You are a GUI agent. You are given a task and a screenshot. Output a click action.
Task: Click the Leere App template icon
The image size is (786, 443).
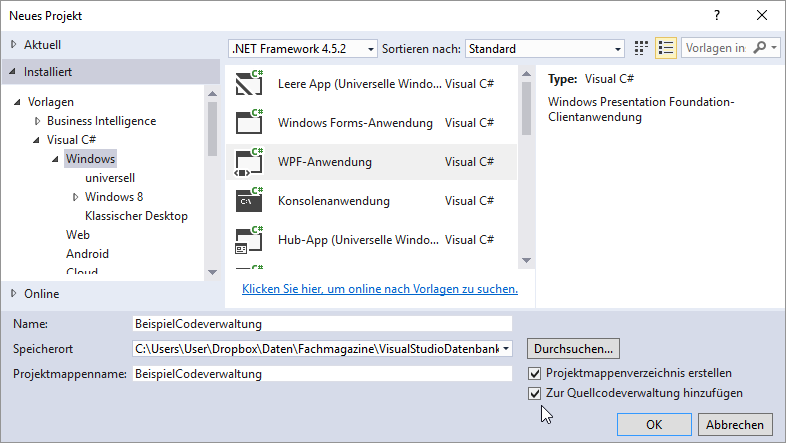[248, 84]
